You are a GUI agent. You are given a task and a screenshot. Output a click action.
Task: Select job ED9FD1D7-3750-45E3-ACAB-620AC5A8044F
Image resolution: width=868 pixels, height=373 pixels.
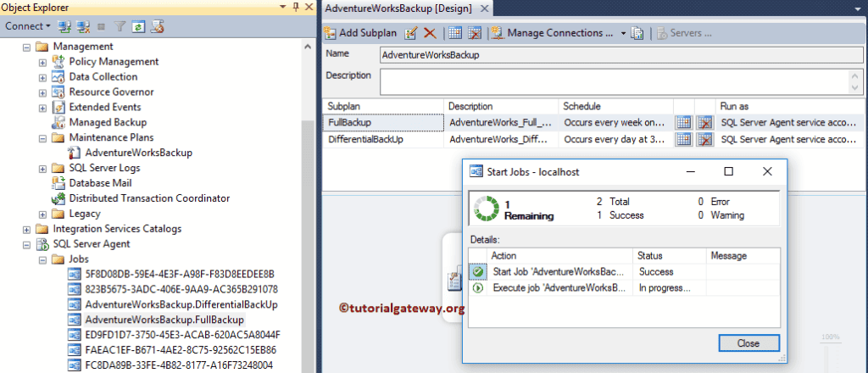(183, 335)
